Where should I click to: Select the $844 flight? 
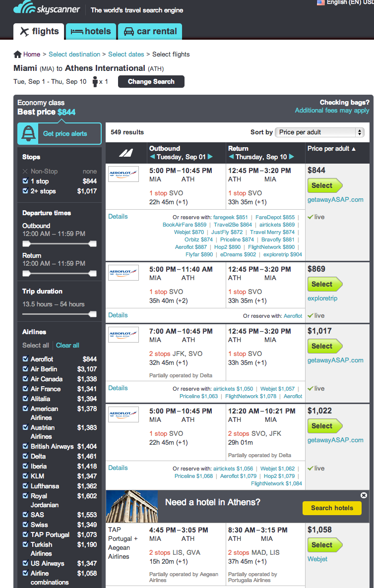tap(324, 185)
